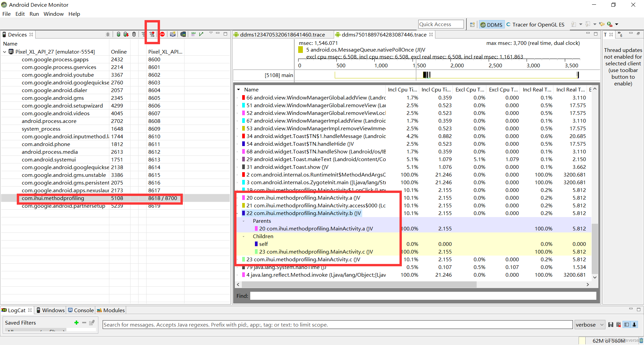Image resolution: width=644 pixels, height=345 pixels.
Task: Click the LogCat message search field
Action: 337,325
